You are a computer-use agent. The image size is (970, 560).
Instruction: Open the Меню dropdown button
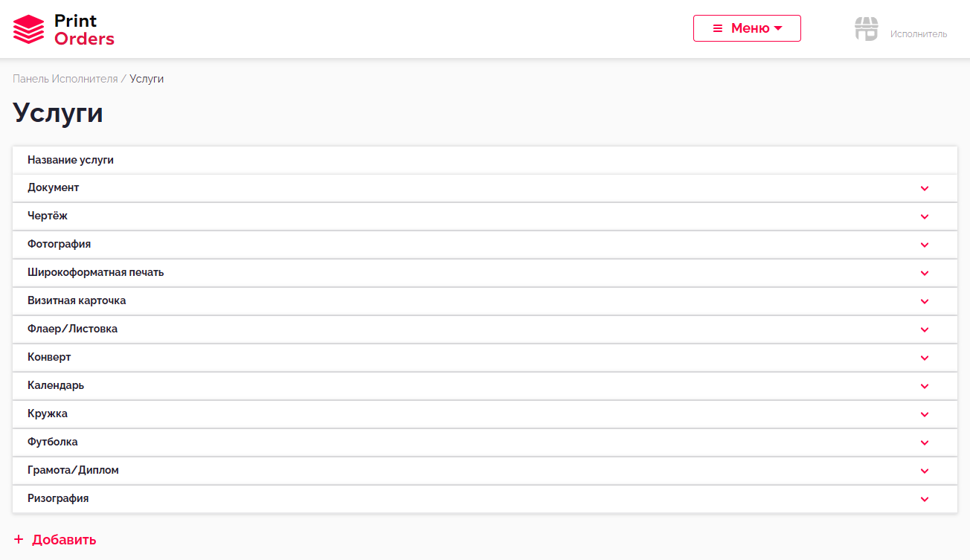tap(747, 28)
